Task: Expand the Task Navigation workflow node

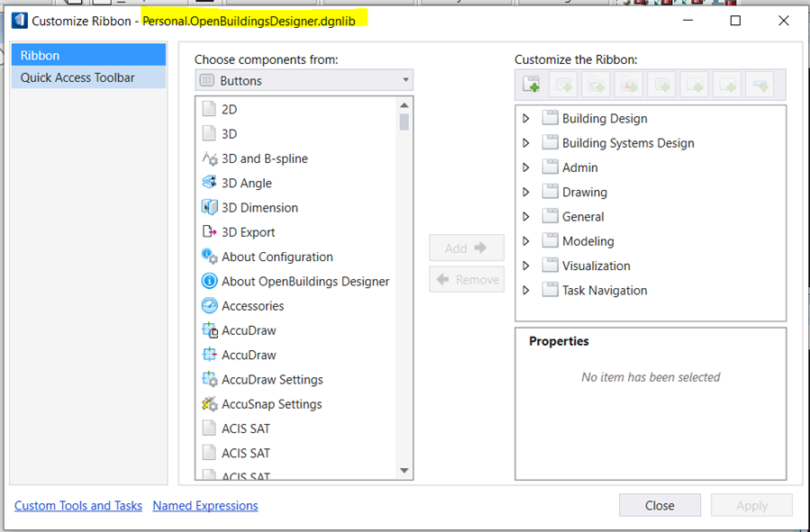Action: pos(526,291)
